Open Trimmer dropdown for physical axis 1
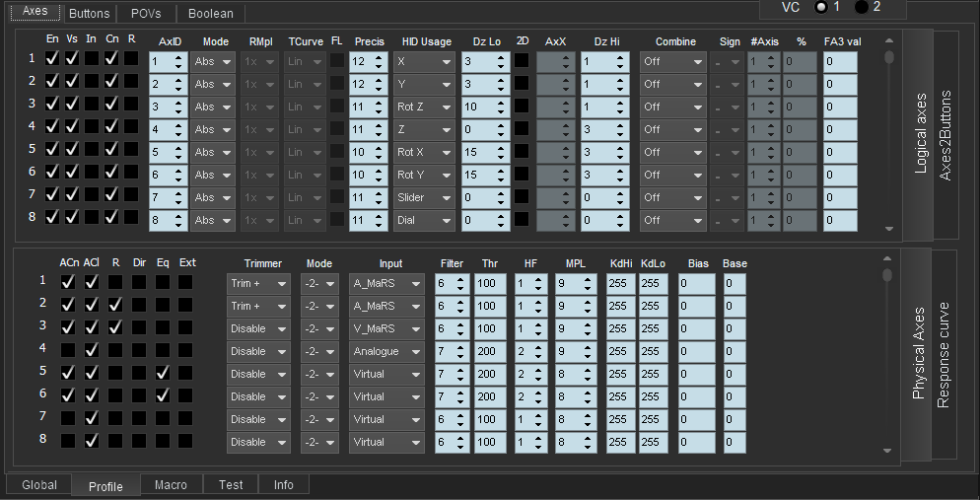Image resolution: width=980 pixels, height=500 pixels. tap(258, 284)
